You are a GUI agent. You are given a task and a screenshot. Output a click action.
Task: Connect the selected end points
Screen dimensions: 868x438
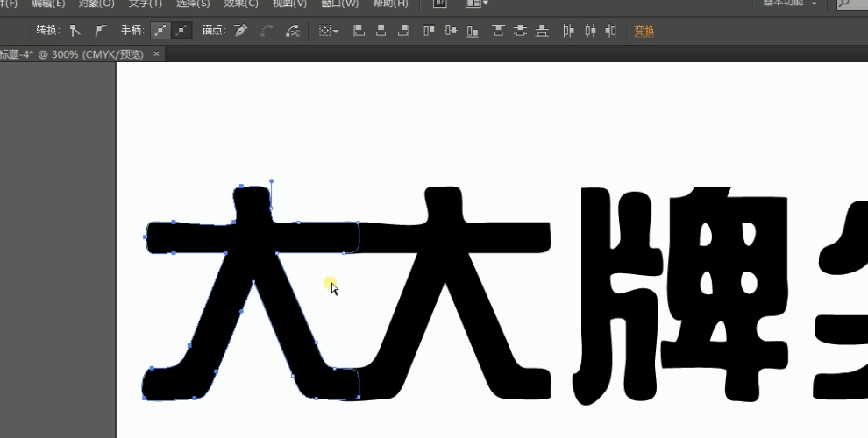pyautogui.click(x=267, y=31)
